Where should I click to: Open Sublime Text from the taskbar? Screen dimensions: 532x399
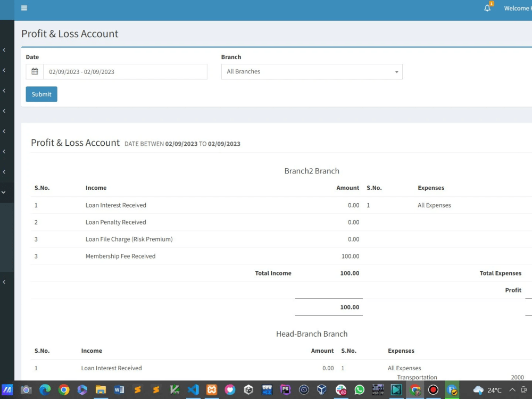(x=137, y=390)
